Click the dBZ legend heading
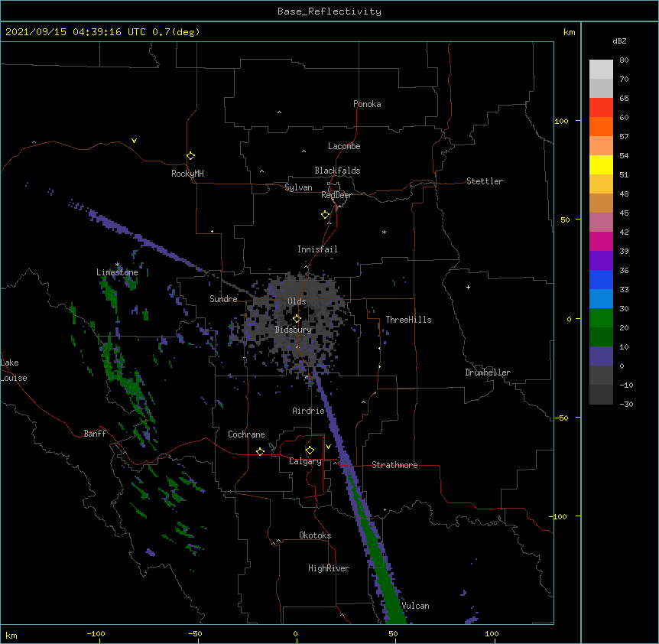The image size is (659, 644). tap(619, 41)
